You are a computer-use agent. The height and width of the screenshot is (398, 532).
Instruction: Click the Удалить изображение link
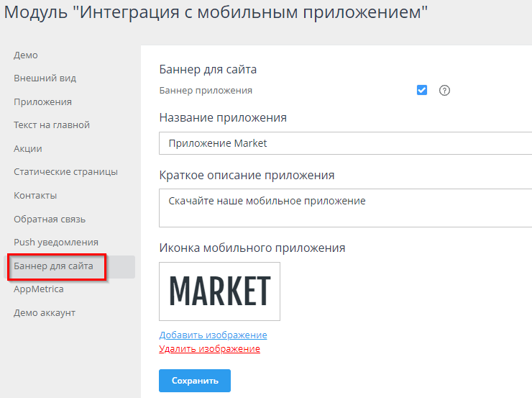point(209,349)
